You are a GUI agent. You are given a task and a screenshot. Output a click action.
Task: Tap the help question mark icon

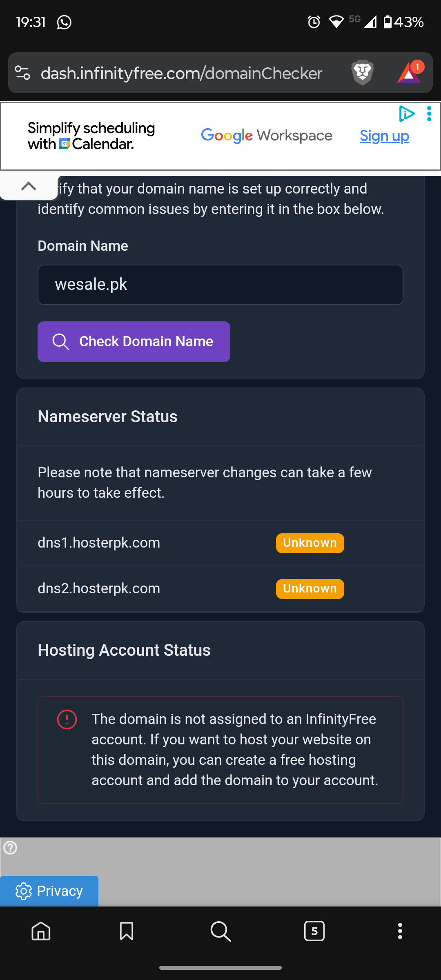coord(10,848)
